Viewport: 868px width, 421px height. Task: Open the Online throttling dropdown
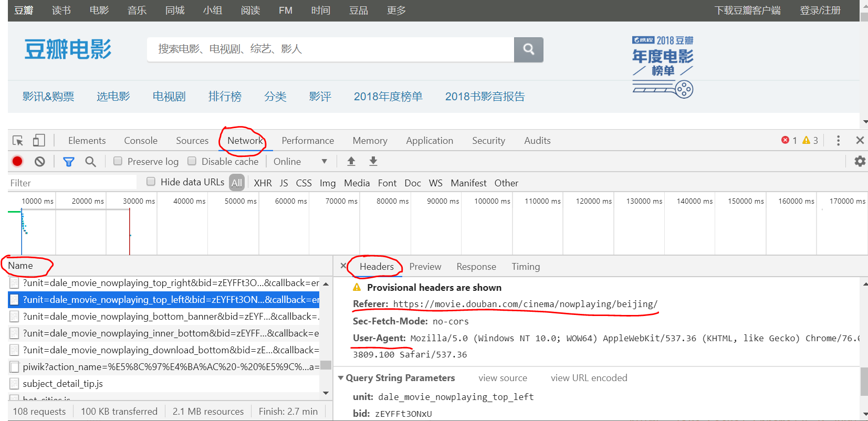(x=300, y=162)
